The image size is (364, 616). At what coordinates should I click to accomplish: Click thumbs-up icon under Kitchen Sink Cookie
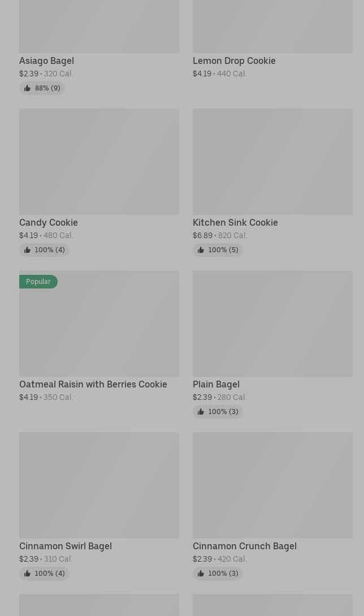201,250
